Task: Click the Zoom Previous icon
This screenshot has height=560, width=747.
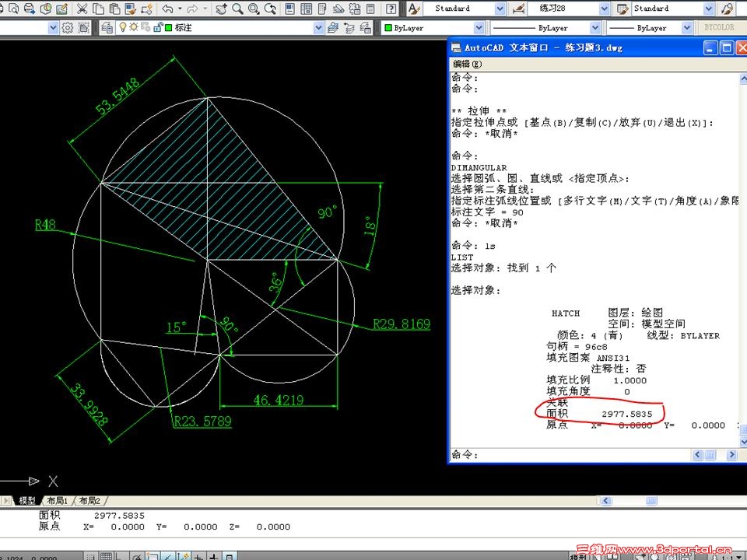Action: pyautogui.click(x=270, y=8)
